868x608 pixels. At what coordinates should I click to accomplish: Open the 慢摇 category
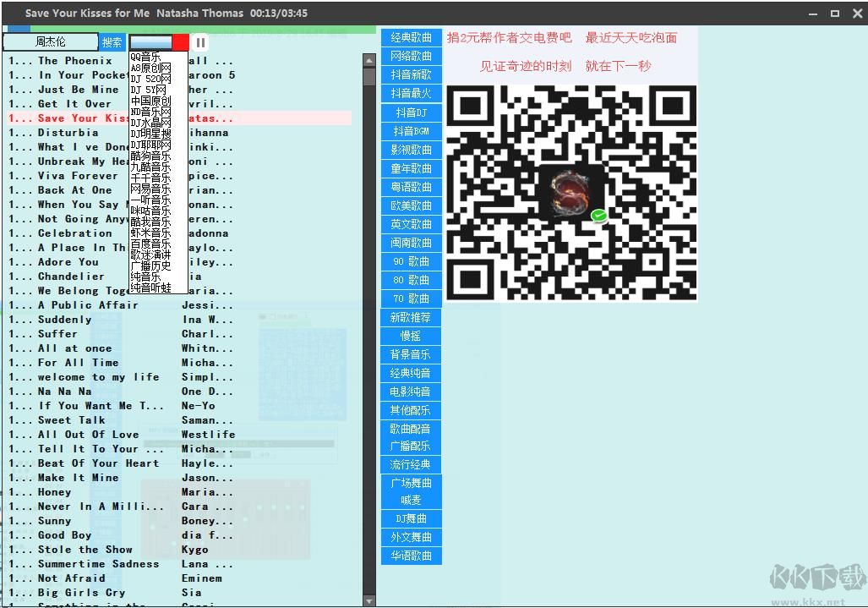[411, 336]
